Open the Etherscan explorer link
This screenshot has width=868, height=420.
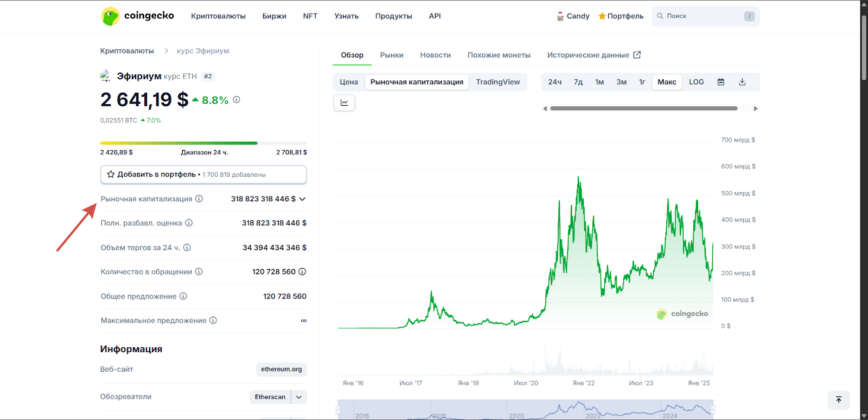[270, 397]
